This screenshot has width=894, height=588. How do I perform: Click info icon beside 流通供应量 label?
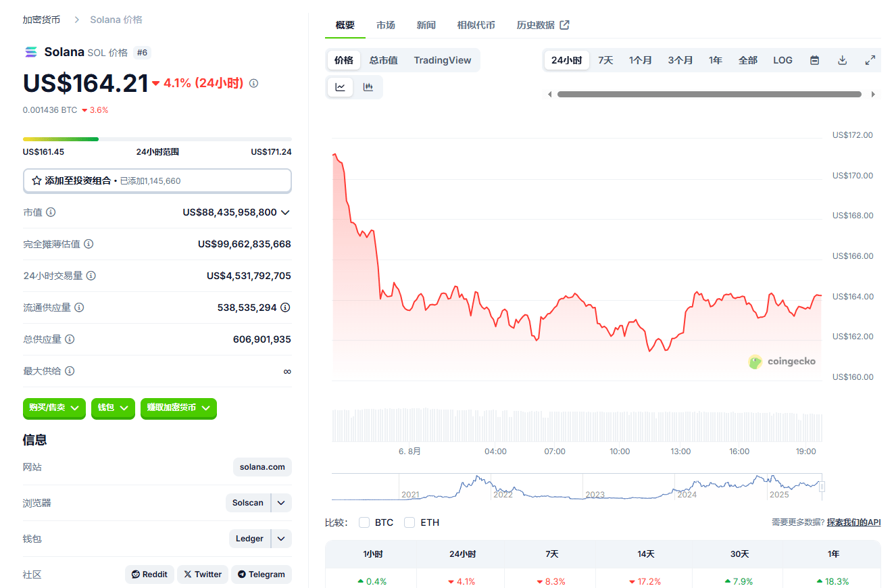pos(79,308)
